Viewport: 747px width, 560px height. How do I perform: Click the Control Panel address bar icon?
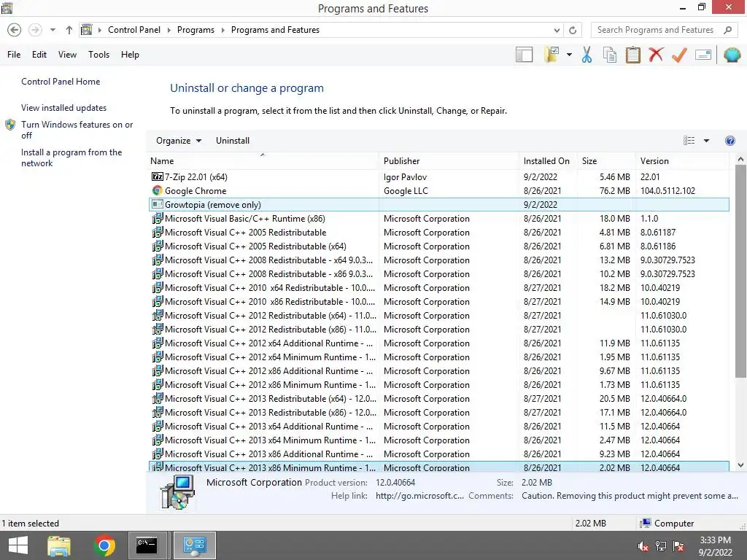[86, 30]
